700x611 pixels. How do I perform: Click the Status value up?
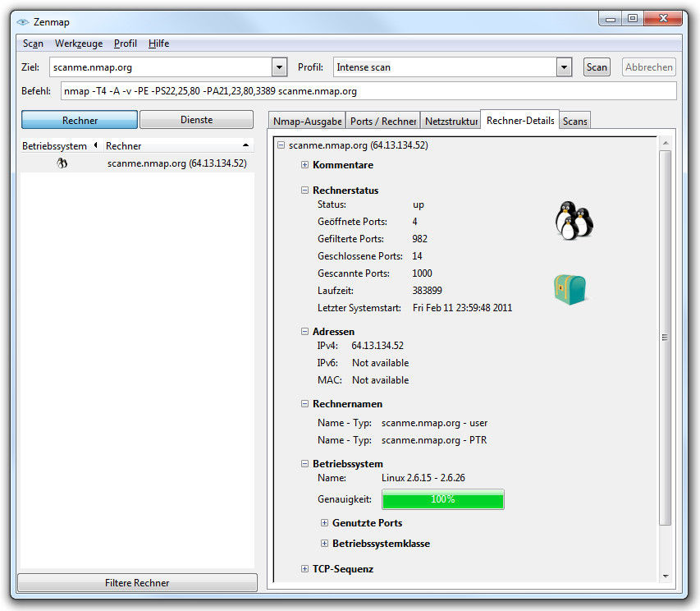coord(419,204)
